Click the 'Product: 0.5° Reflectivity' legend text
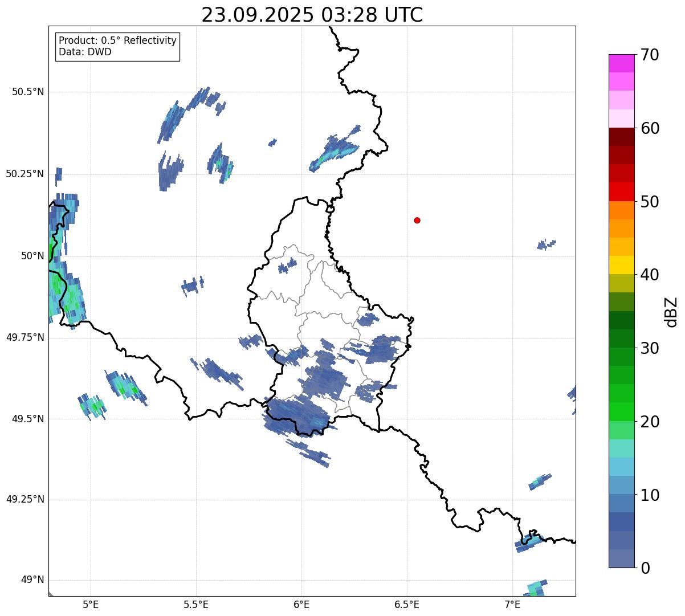 [x=117, y=41]
